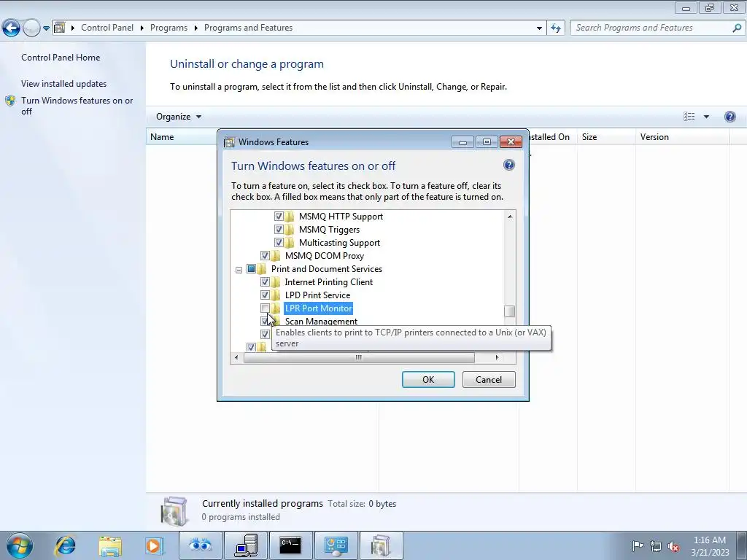Click the muted volume tray icon
This screenshot has width=747, height=560.
[x=673, y=547]
